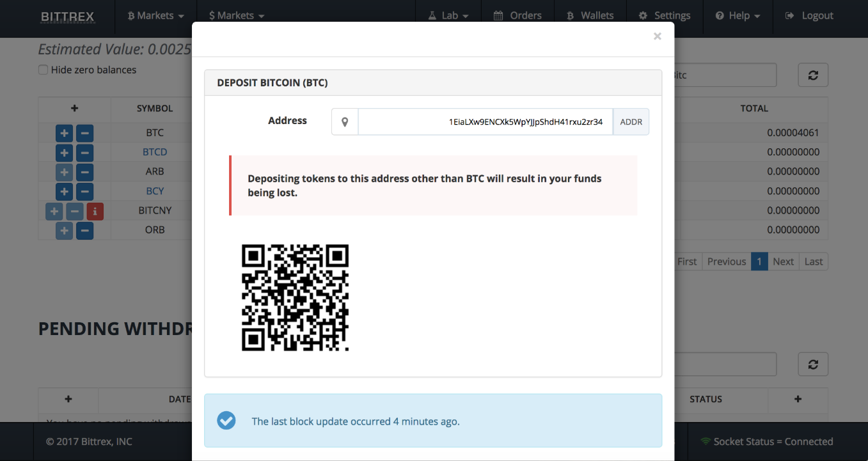Click the balances search field containing 'bitc'
Screen dimensions: 868x461
pos(725,75)
